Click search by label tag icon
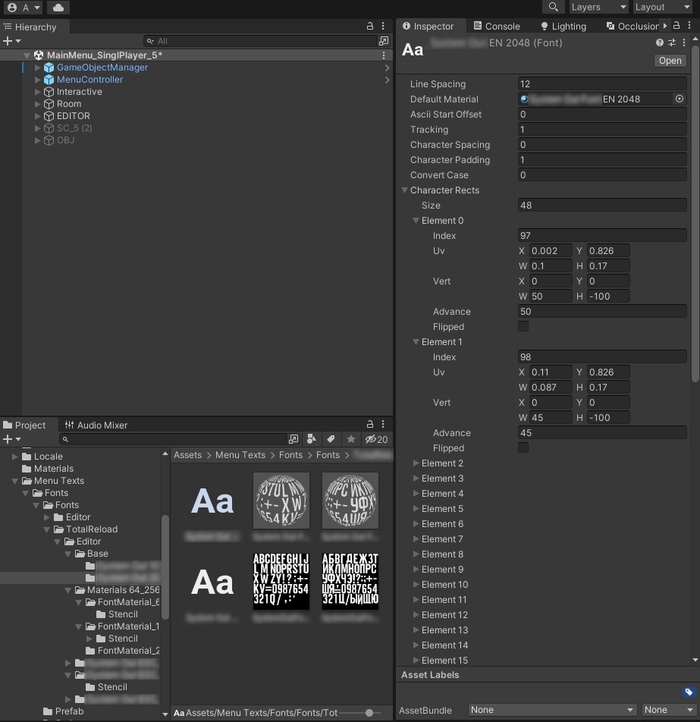 point(330,439)
